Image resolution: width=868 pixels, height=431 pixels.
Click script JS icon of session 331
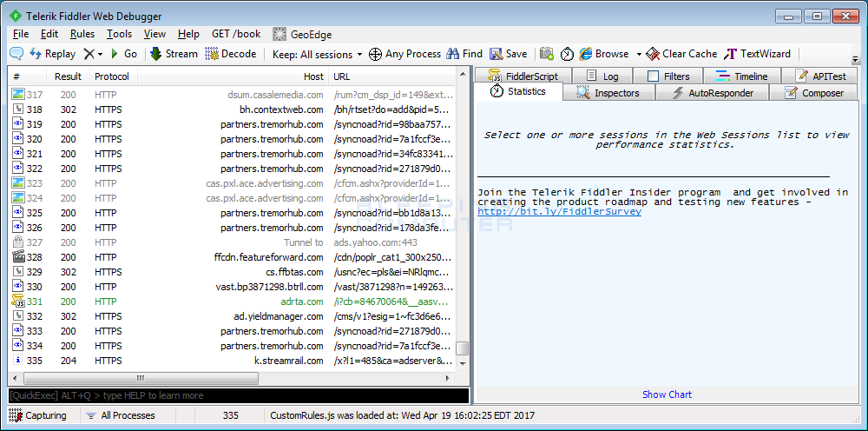point(18,302)
